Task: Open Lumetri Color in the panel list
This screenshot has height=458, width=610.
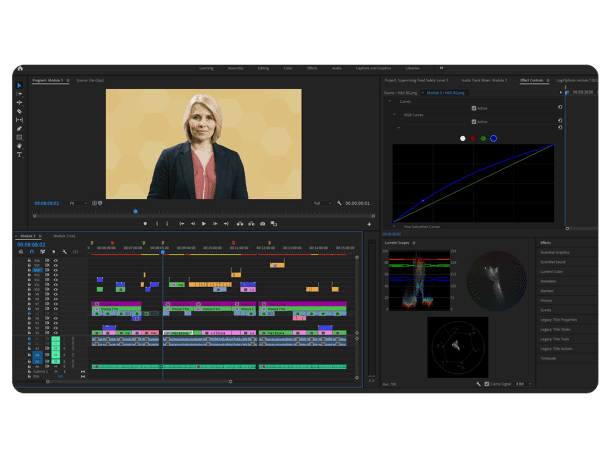Action: pyautogui.click(x=553, y=272)
